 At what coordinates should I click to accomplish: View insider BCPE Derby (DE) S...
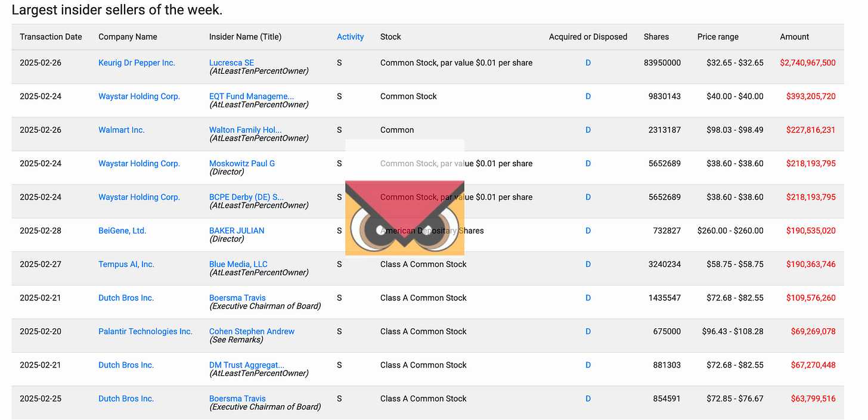coord(246,197)
